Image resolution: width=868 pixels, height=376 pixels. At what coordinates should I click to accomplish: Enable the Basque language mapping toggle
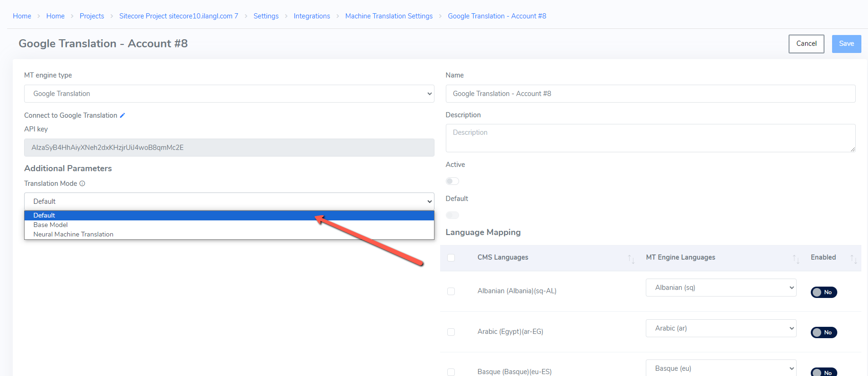[x=824, y=372]
